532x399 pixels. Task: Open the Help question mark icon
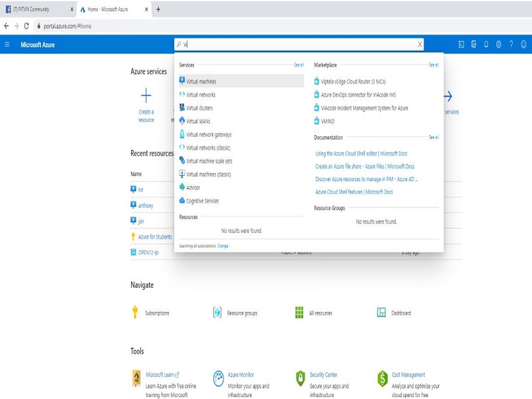511,45
